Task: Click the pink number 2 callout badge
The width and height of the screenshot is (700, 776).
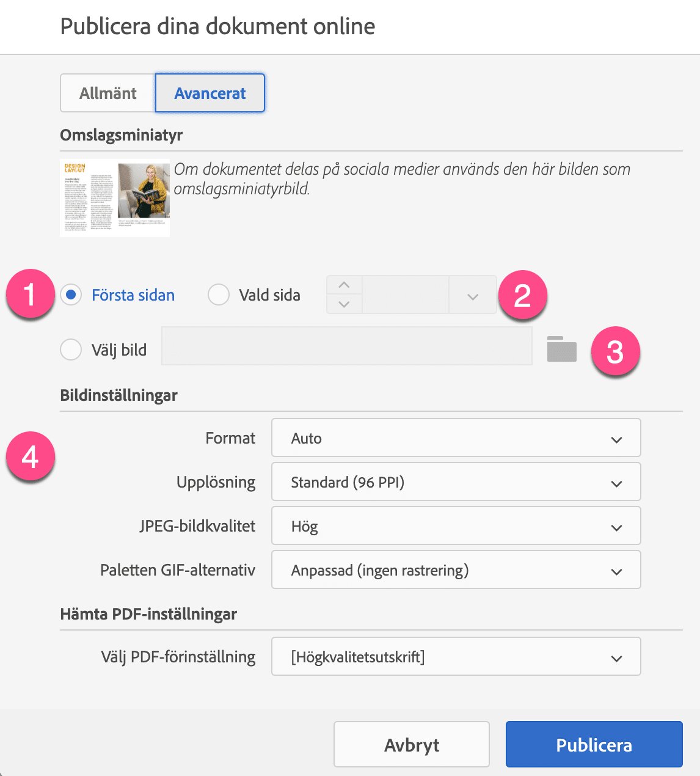Action: click(x=522, y=296)
